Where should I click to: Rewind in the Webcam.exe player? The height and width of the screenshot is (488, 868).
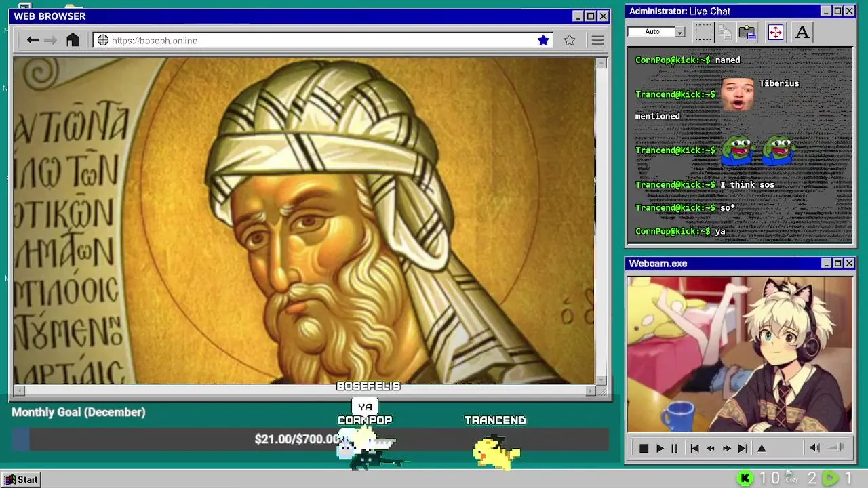[710, 448]
